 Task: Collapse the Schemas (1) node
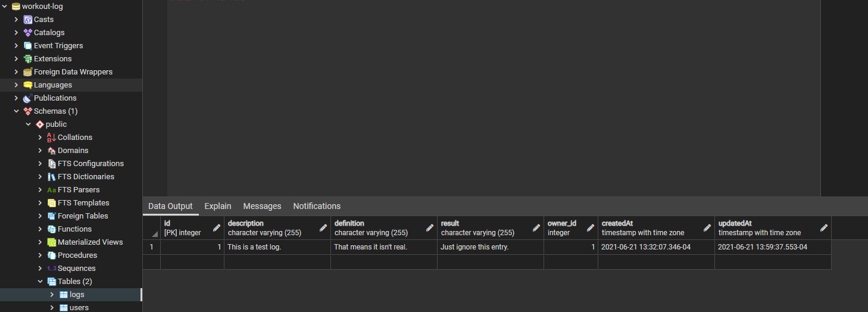(17, 111)
